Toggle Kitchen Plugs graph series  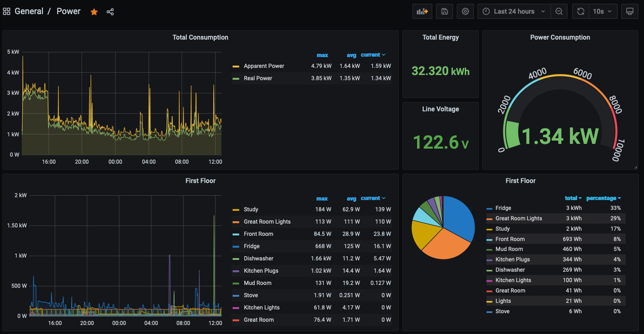coord(261,271)
